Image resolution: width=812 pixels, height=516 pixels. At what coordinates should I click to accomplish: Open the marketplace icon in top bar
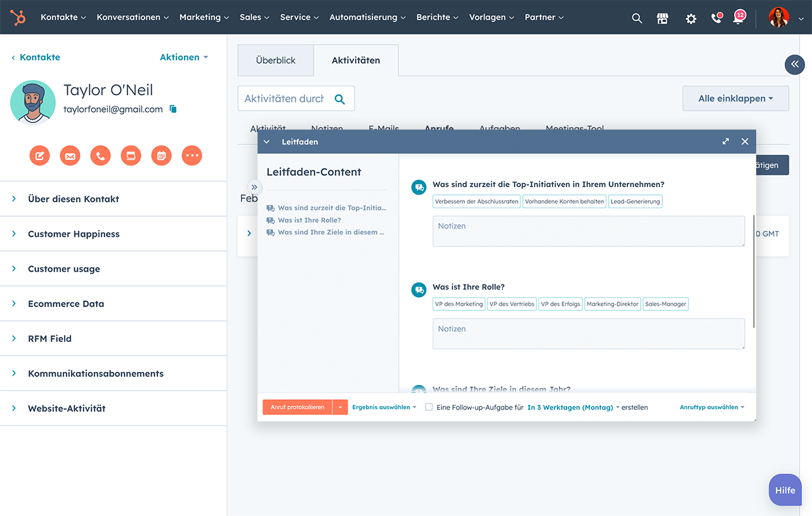coord(662,18)
